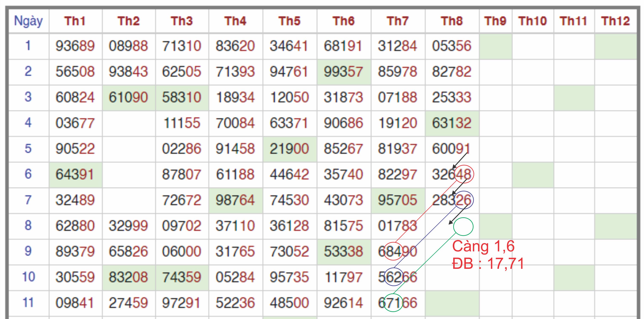This screenshot has height=319, width=644.
Task: Click the red circle around 68
Action: click(x=393, y=251)
